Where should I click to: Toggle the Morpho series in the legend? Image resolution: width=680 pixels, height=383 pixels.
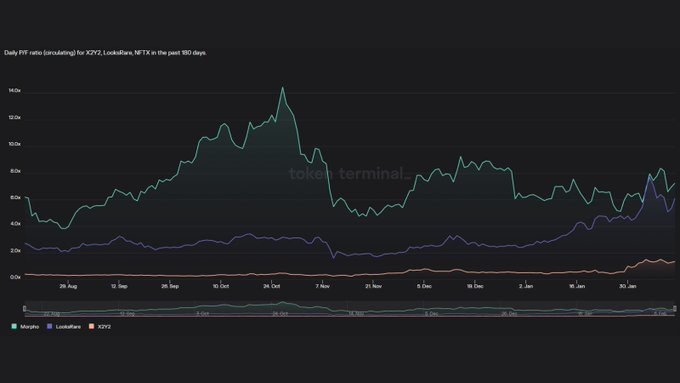[x=25, y=327]
